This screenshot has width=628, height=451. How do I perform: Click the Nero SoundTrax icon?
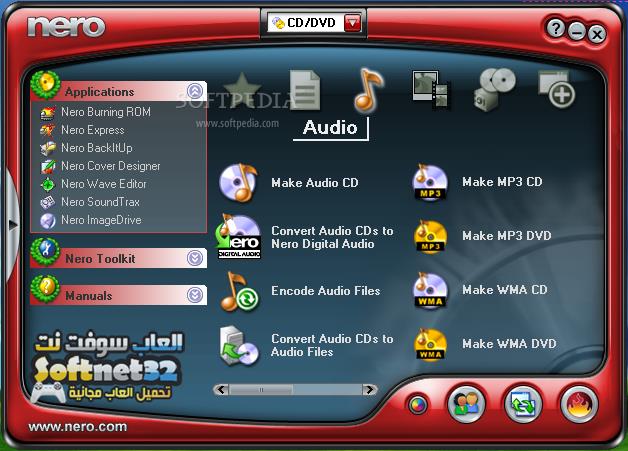click(x=48, y=202)
